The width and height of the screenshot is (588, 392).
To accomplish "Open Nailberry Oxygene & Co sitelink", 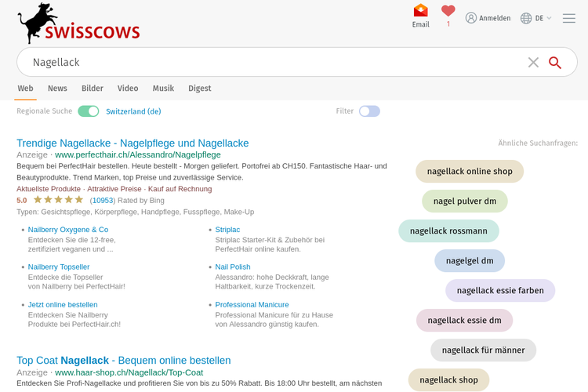I will 68,230.
